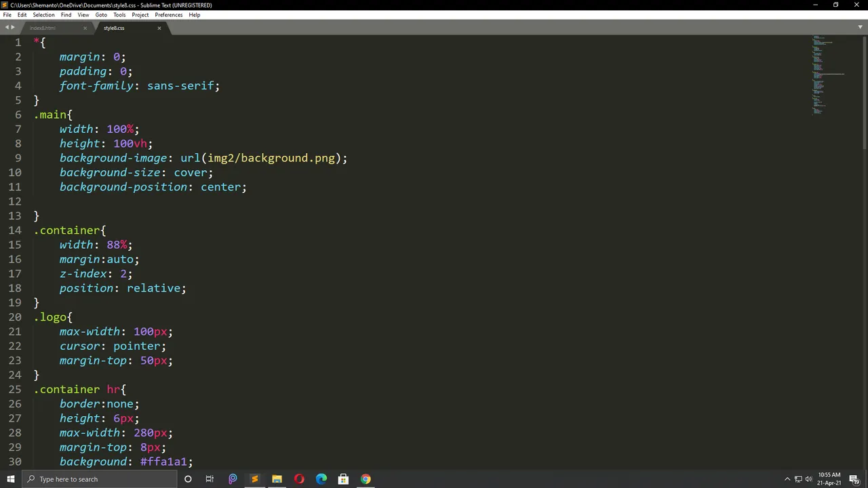The width and height of the screenshot is (868, 488).
Task: Open the Preferences menu
Action: pos(168,15)
